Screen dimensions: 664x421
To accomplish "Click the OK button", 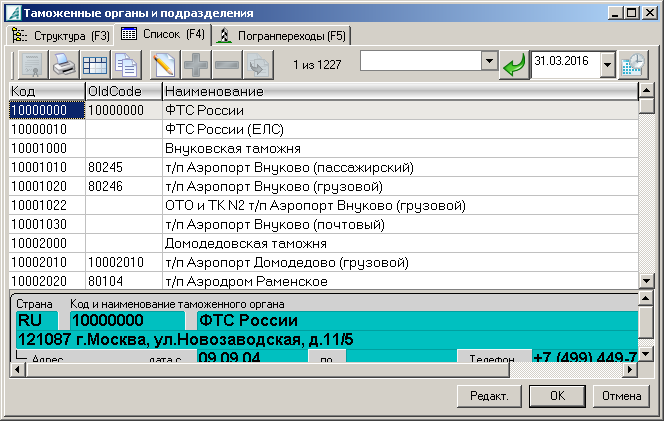I will tap(558, 395).
